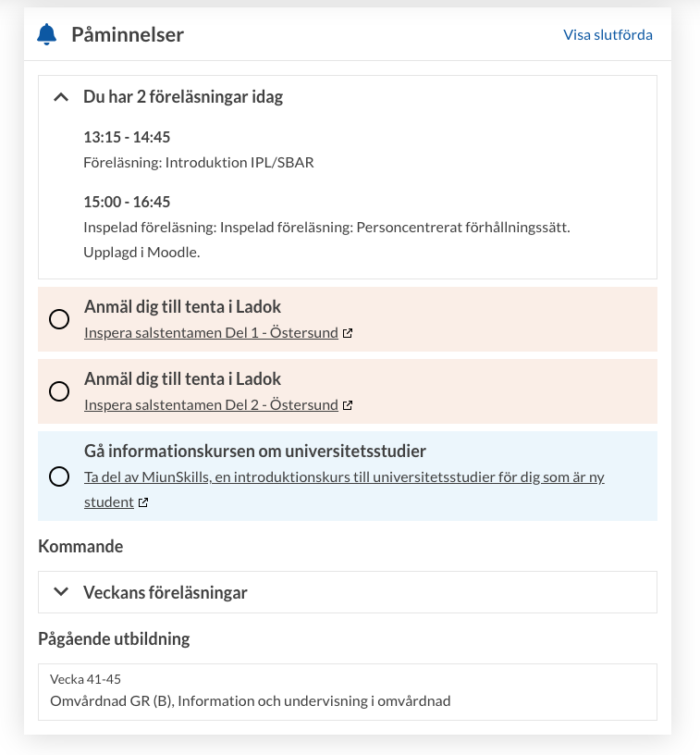700x755 pixels.
Task: Follow the MiunSkills introduktionskurs link
Action: click(344, 489)
